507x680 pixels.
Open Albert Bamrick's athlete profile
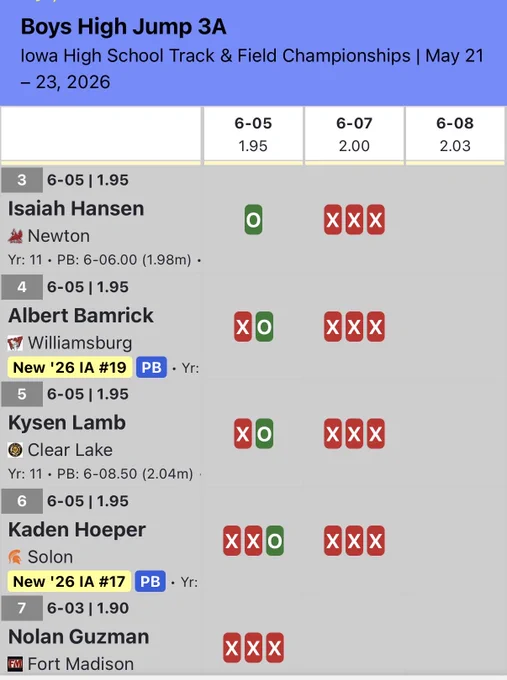pos(81,315)
